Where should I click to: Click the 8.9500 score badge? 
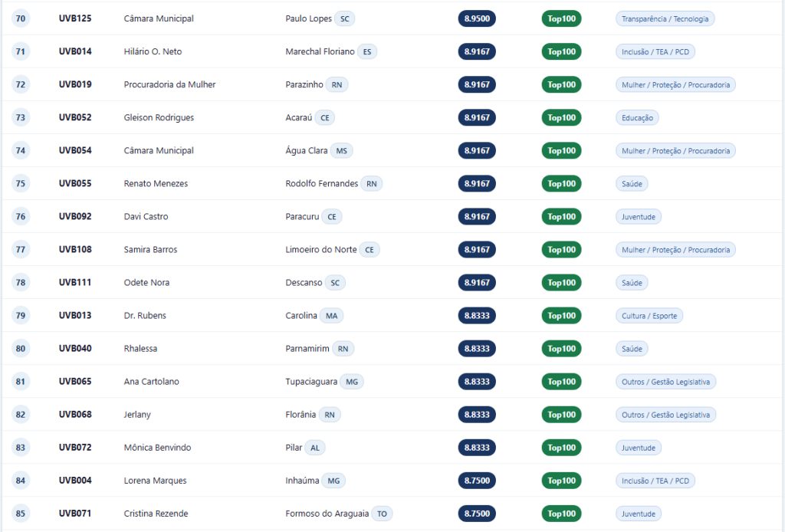477,18
